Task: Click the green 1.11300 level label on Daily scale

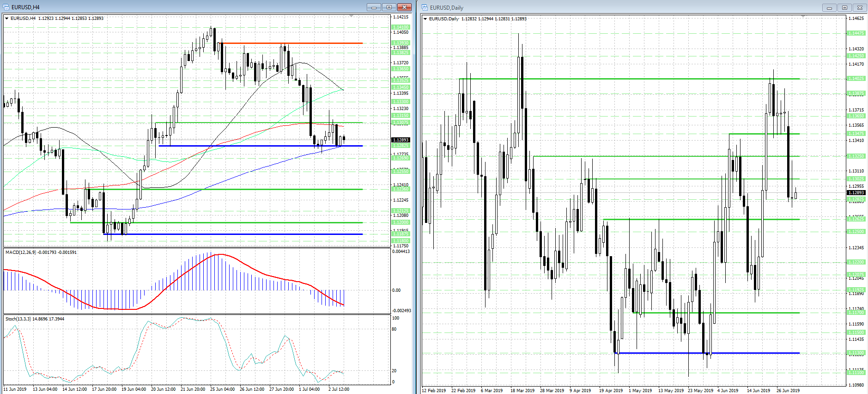Action: (856, 353)
